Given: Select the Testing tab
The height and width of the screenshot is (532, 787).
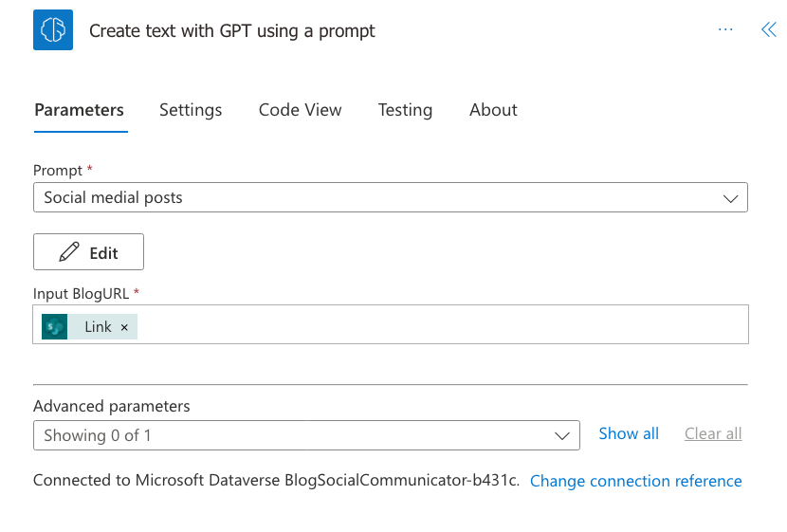Looking at the screenshot, I should click(405, 110).
